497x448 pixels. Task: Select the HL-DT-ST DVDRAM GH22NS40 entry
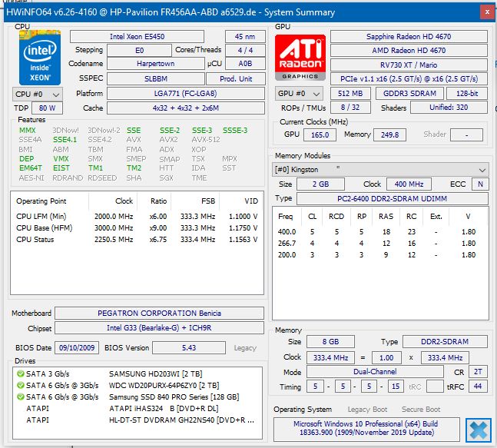click(137, 420)
